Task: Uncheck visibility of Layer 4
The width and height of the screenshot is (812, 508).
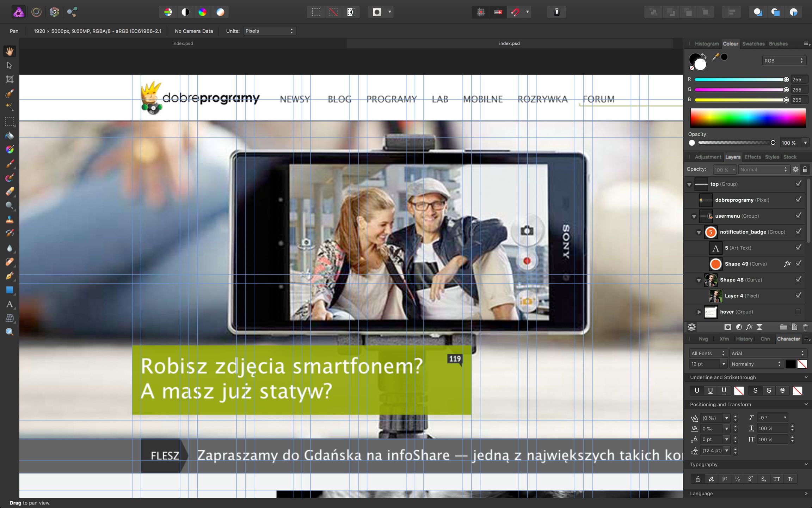Action: point(798,296)
